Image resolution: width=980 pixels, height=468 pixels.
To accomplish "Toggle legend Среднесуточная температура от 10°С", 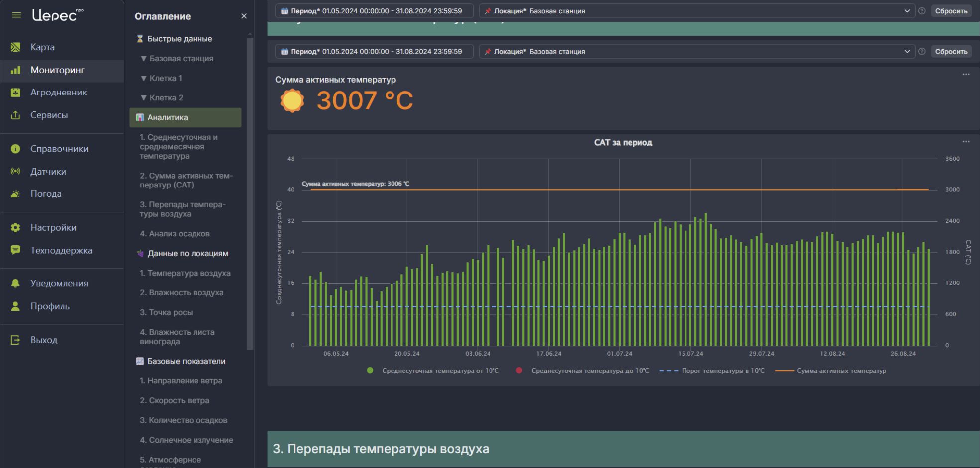I will (432, 371).
